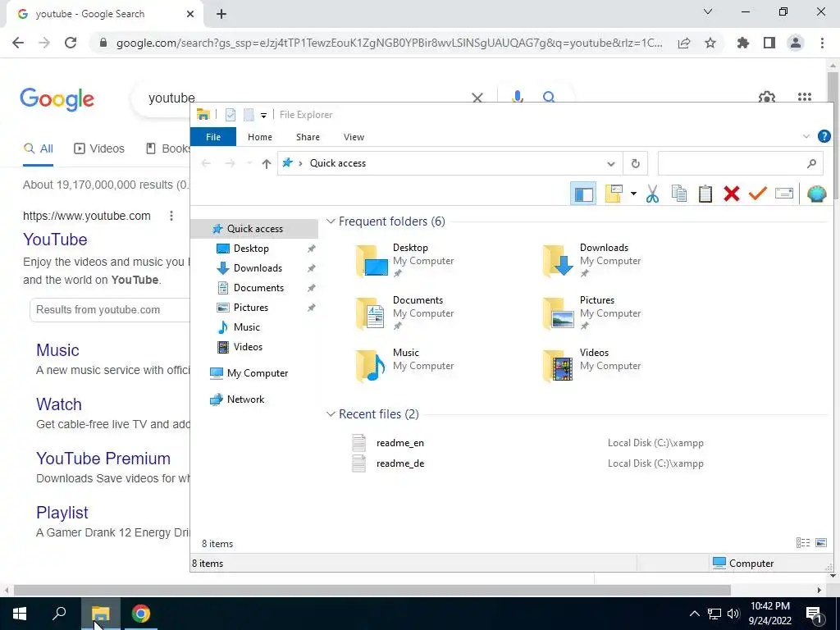Open the Share ribbon tab
The width and height of the screenshot is (840, 630).
[308, 137]
